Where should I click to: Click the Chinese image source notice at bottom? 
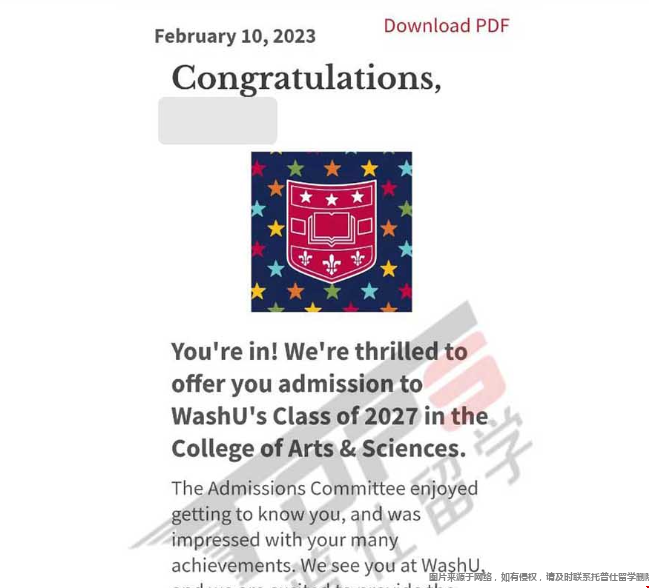[x=538, y=577]
